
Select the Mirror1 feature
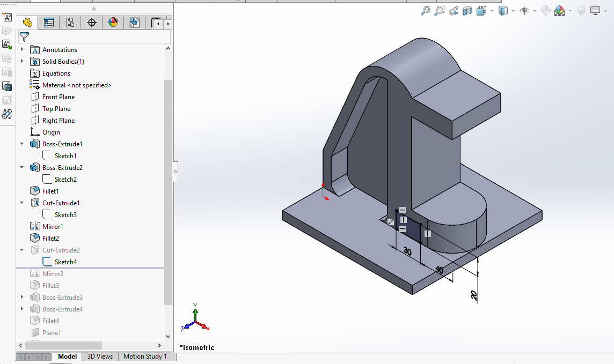click(53, 226)
